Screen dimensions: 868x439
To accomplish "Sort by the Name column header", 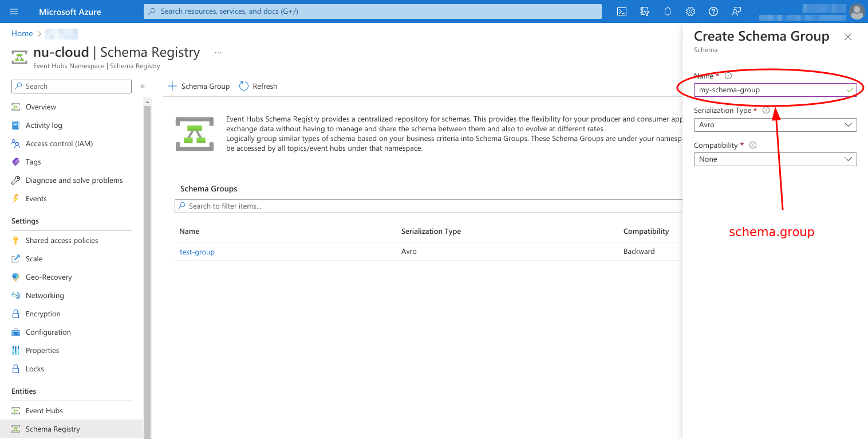I will click(189, 232).
